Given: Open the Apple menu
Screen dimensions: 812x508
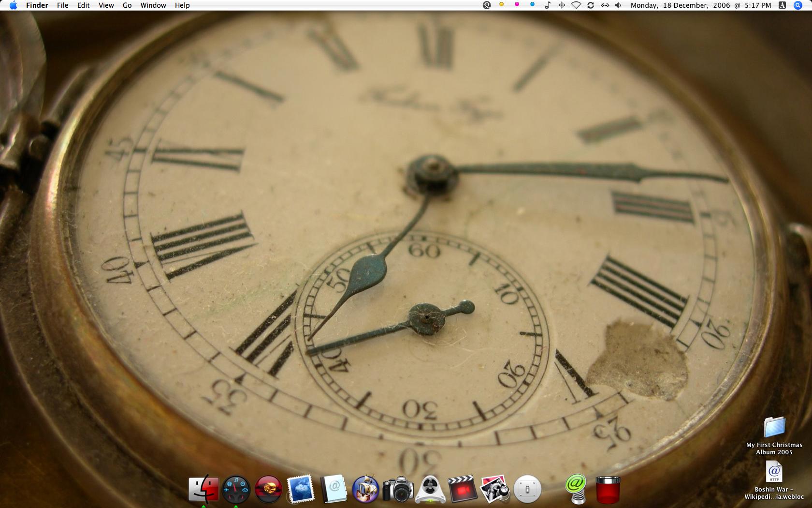Looking at the screenshot, I should 13,5.
